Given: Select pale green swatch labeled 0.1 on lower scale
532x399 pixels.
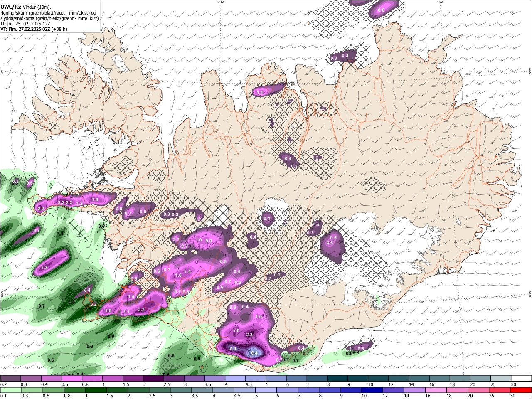Looking at the screenshot, I should coord(11,390).
